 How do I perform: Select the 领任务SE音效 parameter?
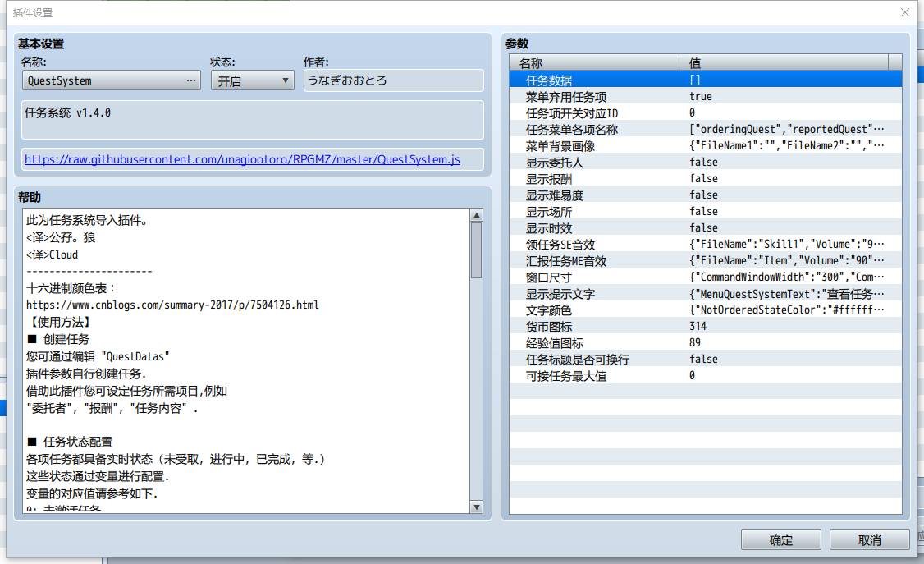tap(706, 244)
